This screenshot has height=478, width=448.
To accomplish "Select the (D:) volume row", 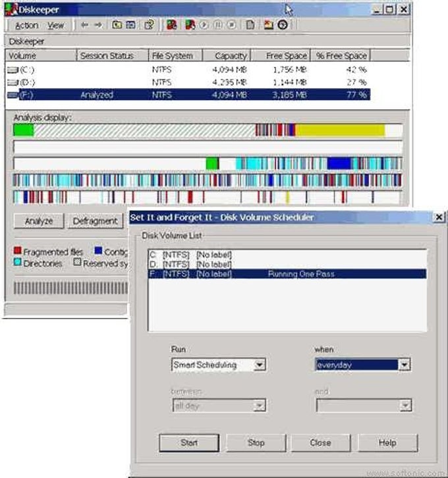I will point(188,82).
